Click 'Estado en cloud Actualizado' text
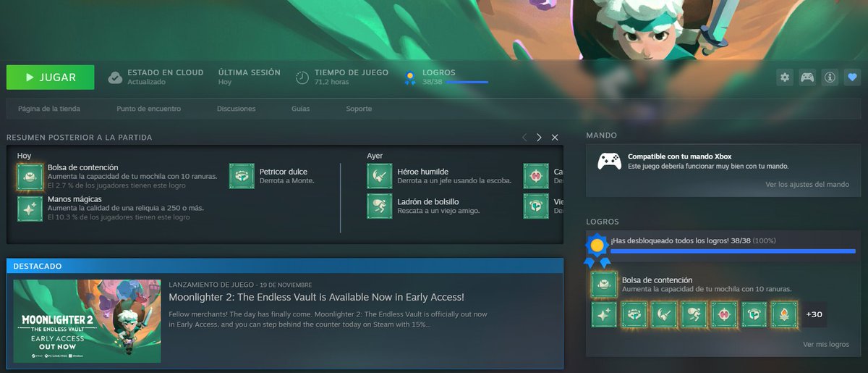 coord(166,77)
